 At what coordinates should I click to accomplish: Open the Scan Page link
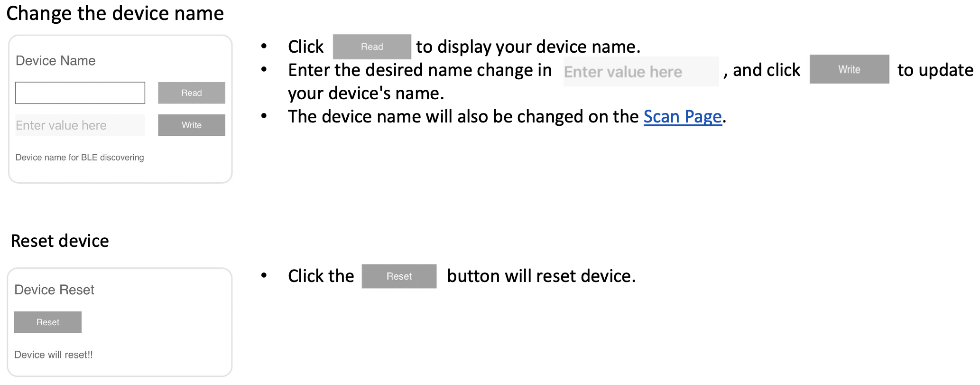click(683, 117)
